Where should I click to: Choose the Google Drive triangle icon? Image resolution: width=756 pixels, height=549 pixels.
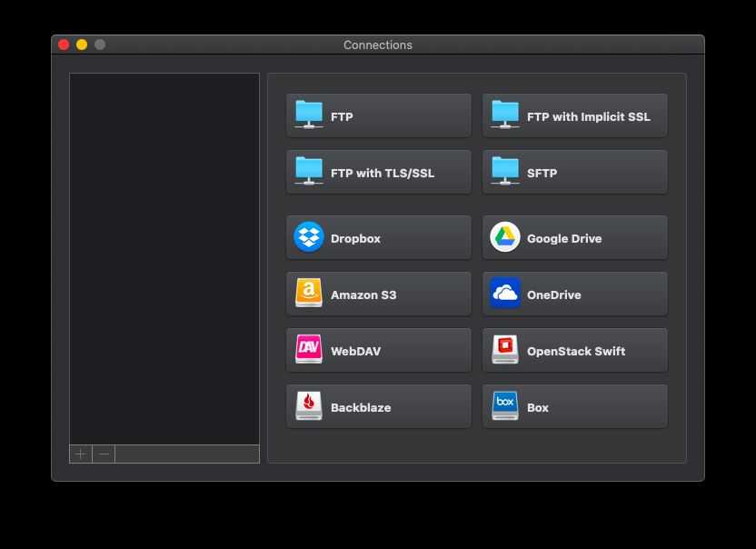pos(505,237)
